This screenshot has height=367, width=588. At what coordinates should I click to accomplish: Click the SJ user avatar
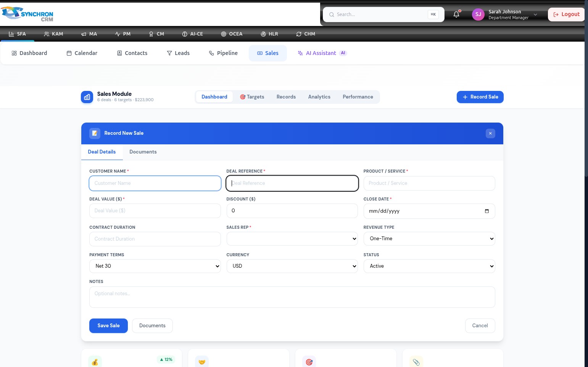(478, 15)
